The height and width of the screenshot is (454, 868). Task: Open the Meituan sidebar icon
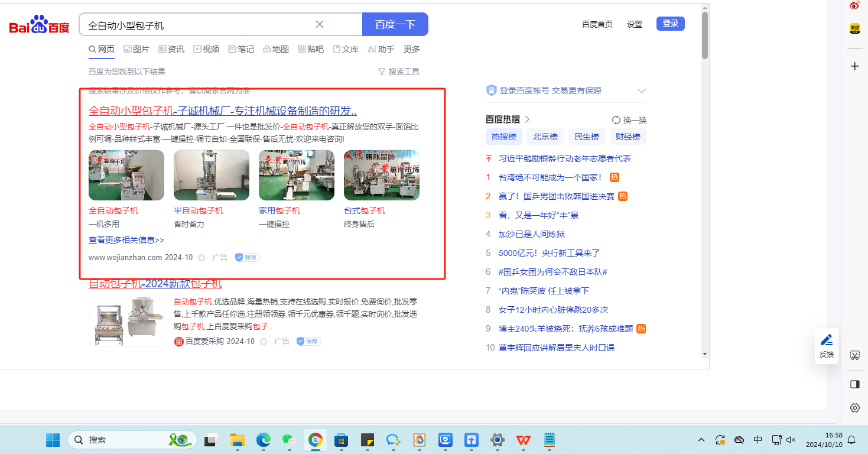854,28
